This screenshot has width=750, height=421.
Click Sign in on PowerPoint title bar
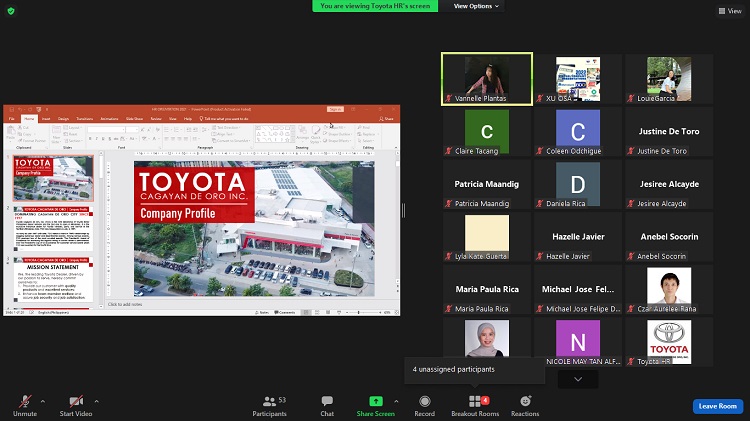tap(335, 109)
